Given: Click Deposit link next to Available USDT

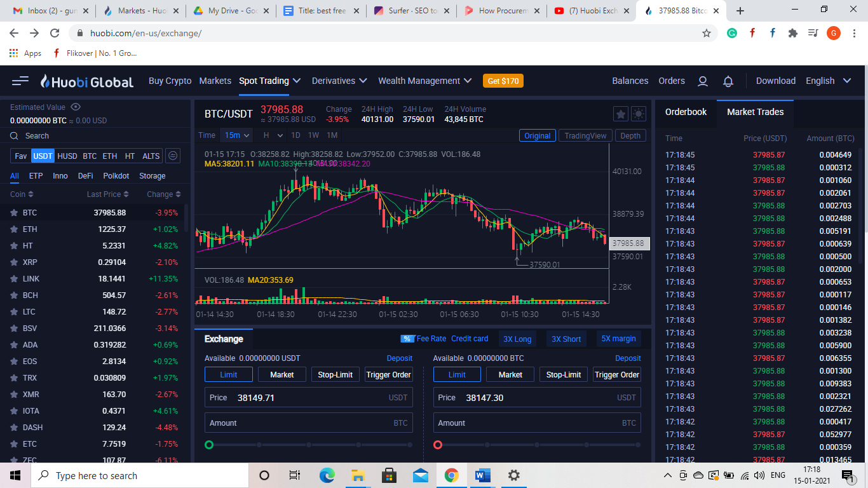Looking at the screenshot, I should (400, 358).
